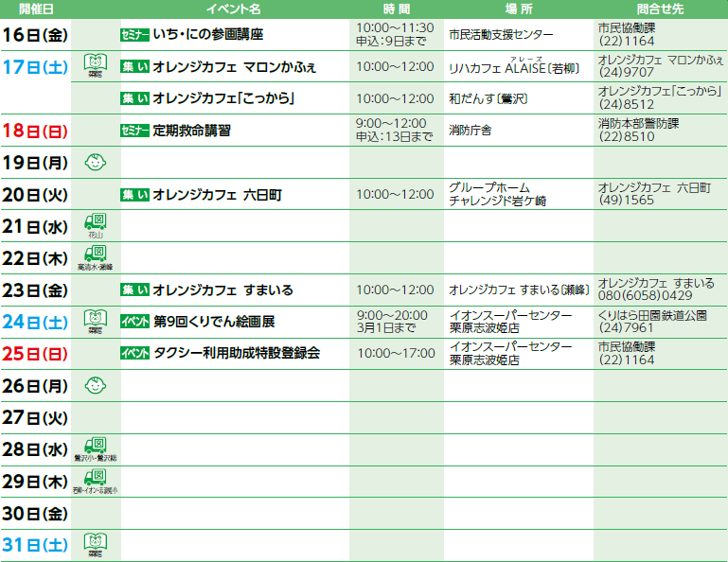
Task: Click the baby face icon on 19日(月)
Action: 96,163
